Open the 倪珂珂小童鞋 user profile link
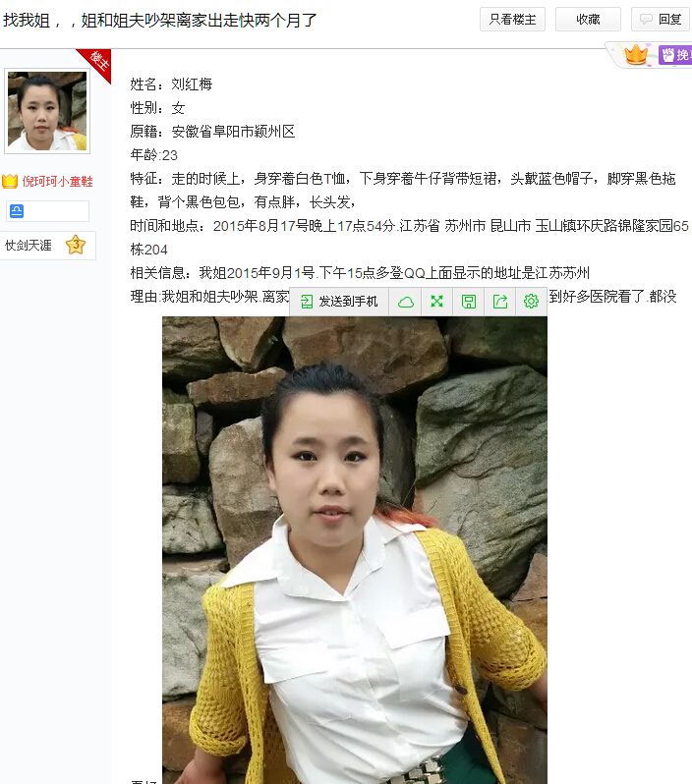This screenshot has height=784, width=692. click(x=58, y=182)
